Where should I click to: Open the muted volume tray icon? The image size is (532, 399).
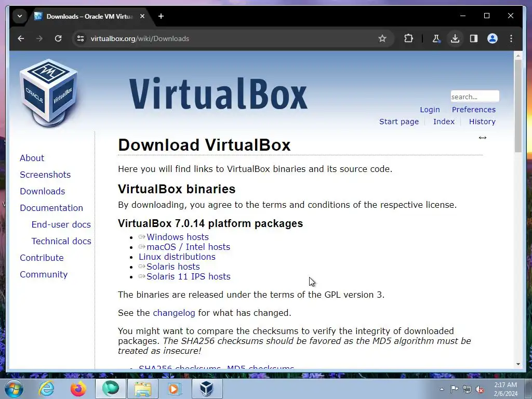(x=480, y=389)
